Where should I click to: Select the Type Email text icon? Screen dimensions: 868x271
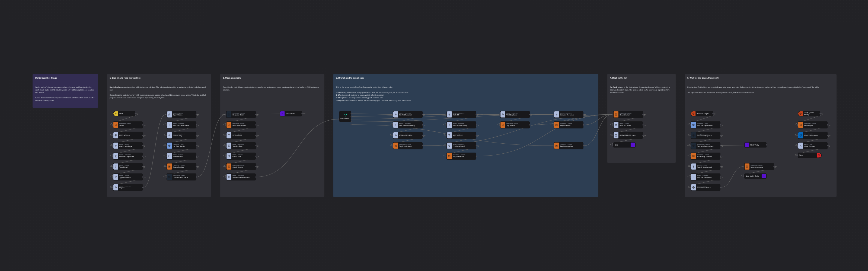pyautogui.click(x=116, y=167)
